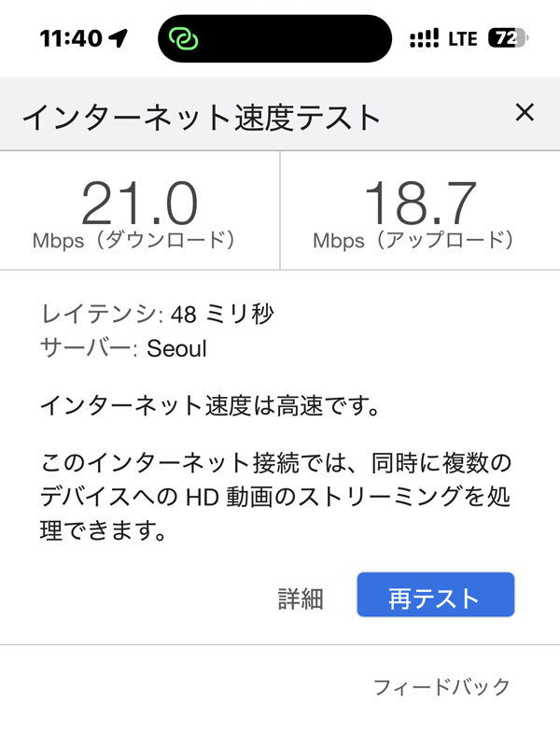The image size is (560, 747).
Task: Click the 18.7 upload speed value
Action: (x=419, y=203)
